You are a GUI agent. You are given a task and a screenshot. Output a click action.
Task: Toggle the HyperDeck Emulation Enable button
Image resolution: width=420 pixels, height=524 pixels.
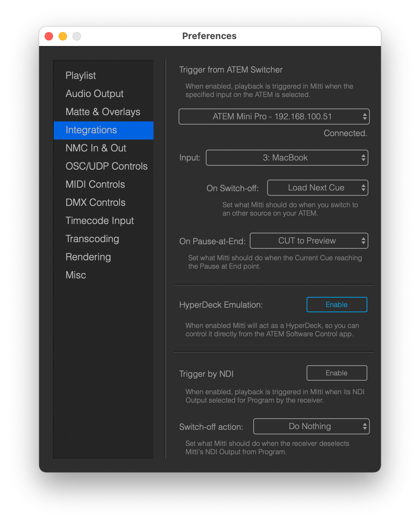(x=337, y=305)
